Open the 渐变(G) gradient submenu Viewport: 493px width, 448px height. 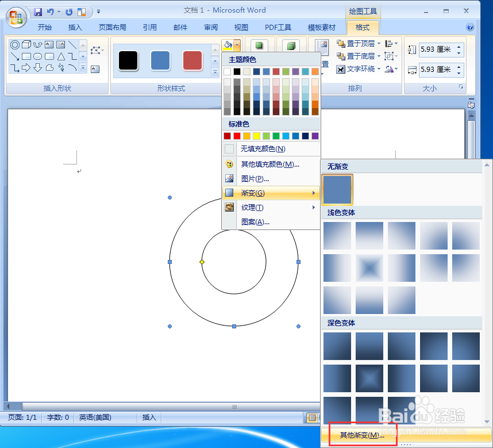[x=271, y=193]
